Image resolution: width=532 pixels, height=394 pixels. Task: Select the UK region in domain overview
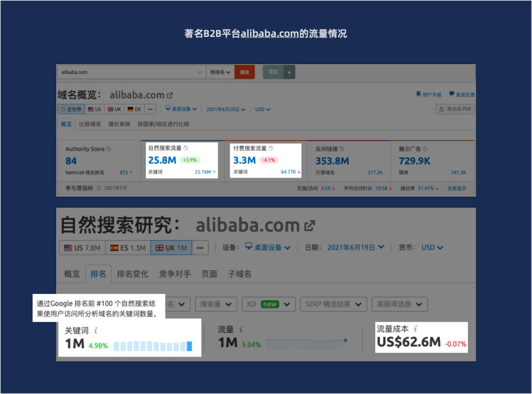[114, 109]
